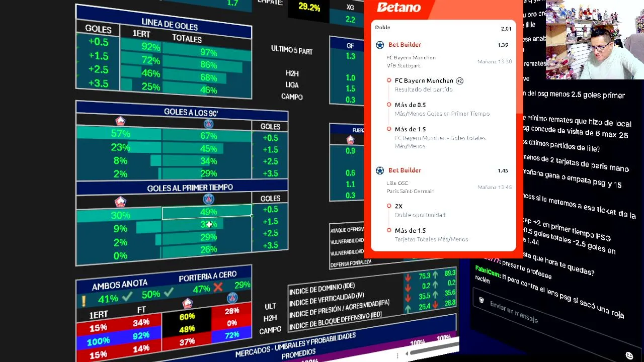Screen dimensions: 644x362
Task: Click the left arrow of the bottom scrollbar
Action: pyautogui.click(x=408, y=354)
